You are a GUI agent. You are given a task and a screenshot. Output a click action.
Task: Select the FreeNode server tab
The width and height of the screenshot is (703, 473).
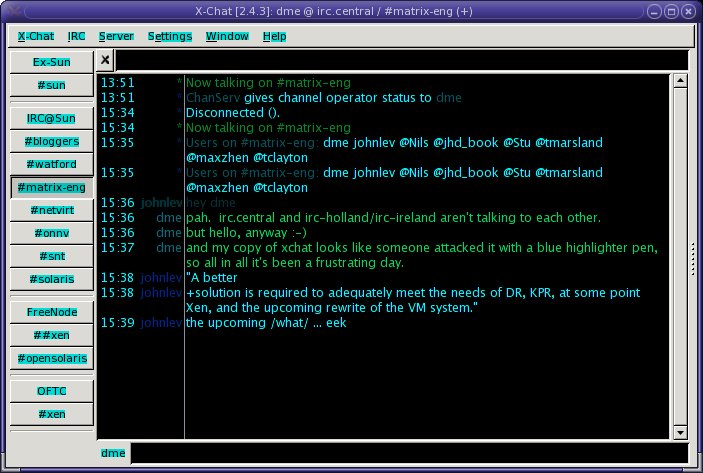point(52,312)
